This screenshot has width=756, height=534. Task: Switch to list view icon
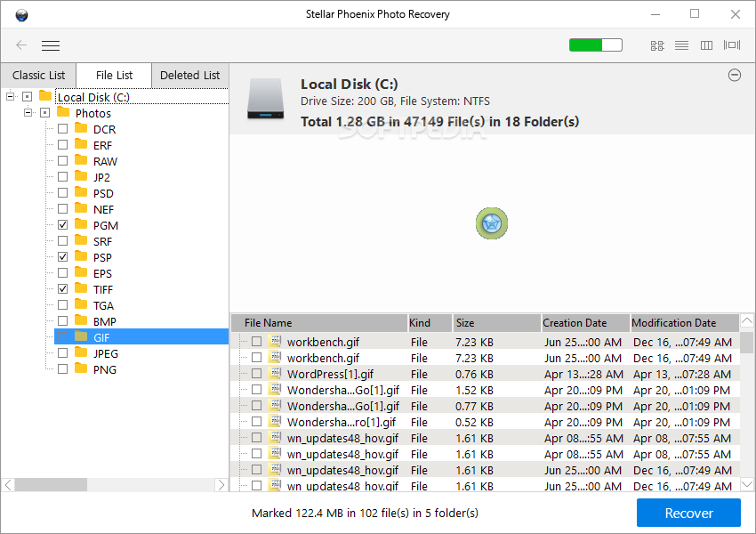(x=682, y=45)
